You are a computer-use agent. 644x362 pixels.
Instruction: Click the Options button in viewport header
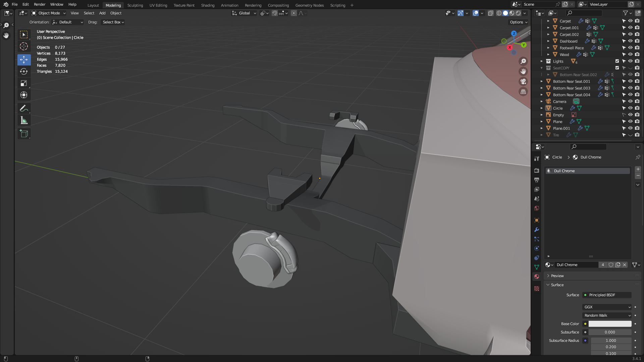click(x=518, y=22)
